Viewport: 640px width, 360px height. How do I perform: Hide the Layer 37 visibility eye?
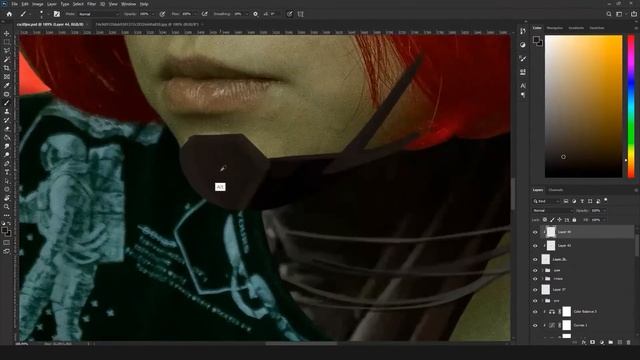coord(535,290)
